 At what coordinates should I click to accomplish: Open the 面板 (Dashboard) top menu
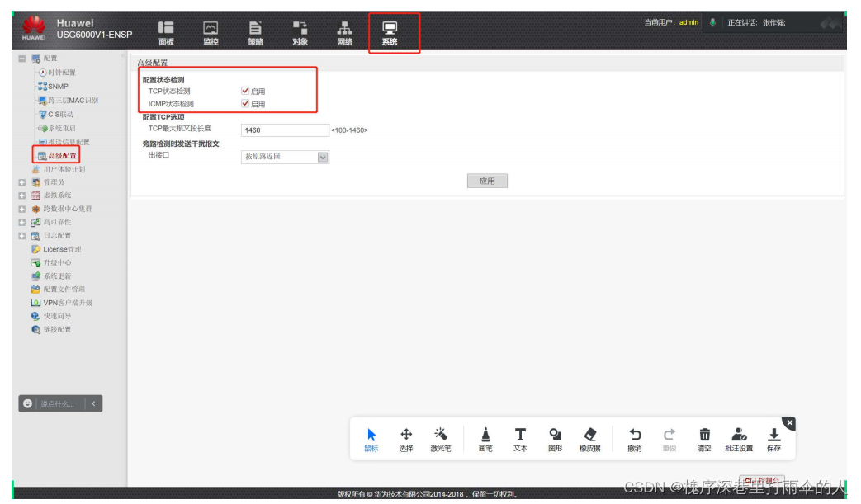[166, 34]
